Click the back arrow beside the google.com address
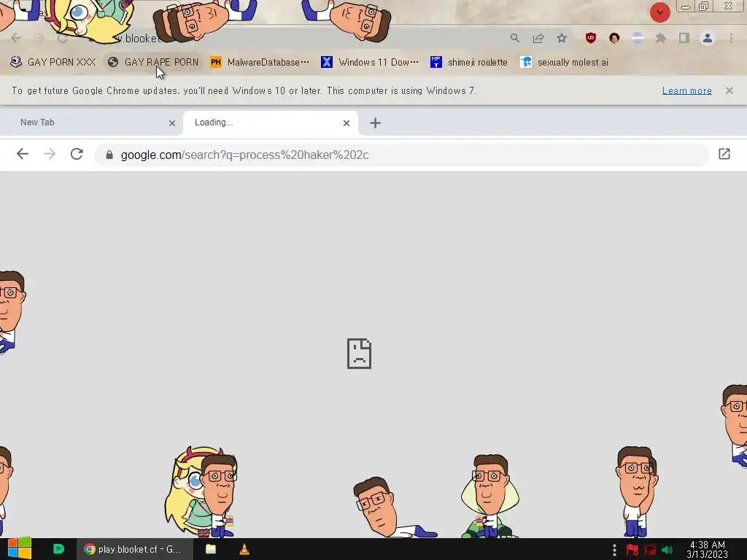 (x=23, y=155)
